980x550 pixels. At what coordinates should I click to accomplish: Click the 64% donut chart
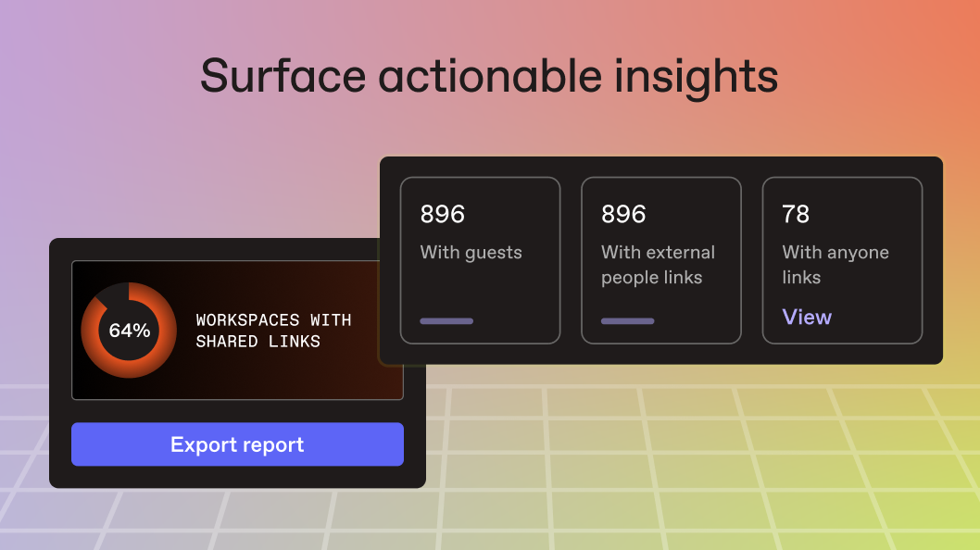coord(129,331)
